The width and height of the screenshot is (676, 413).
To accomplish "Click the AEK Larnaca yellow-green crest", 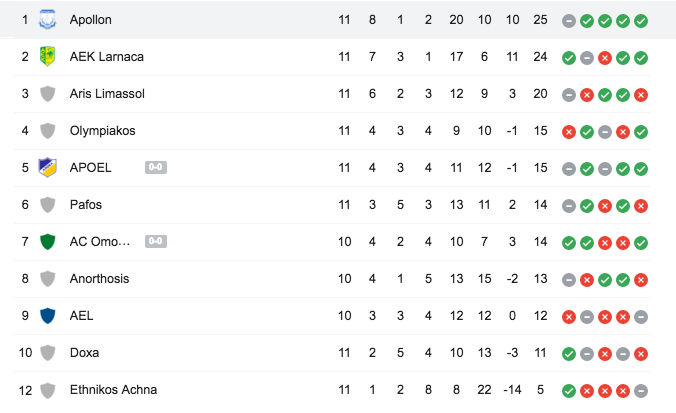I will [x=47, y=56].
